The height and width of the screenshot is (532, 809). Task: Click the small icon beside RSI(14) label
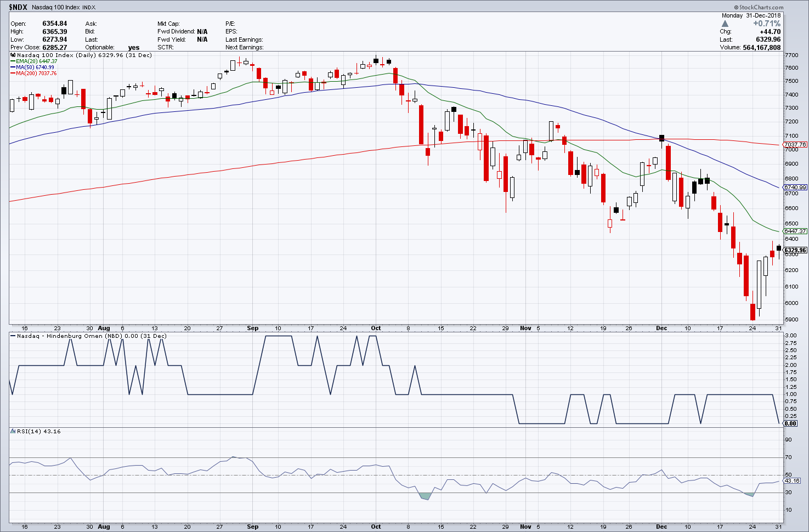point(13,431)
